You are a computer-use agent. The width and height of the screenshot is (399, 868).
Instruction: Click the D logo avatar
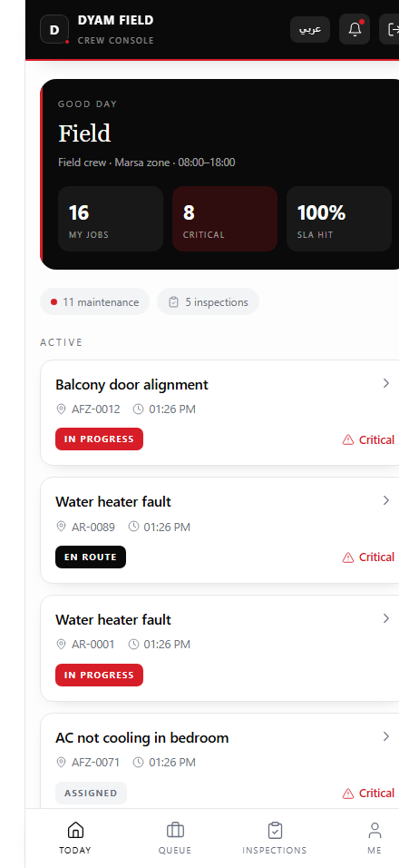[x=54, y=29]
